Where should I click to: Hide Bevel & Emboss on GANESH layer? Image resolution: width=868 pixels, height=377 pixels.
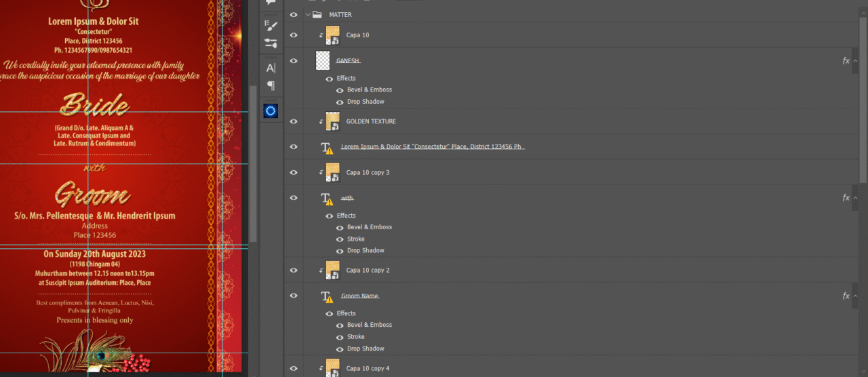340,90
